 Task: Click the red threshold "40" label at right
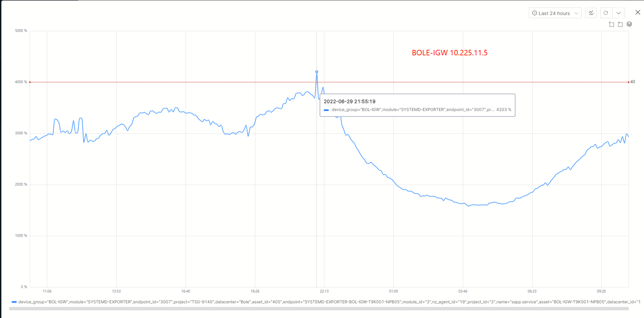point(633,82)
